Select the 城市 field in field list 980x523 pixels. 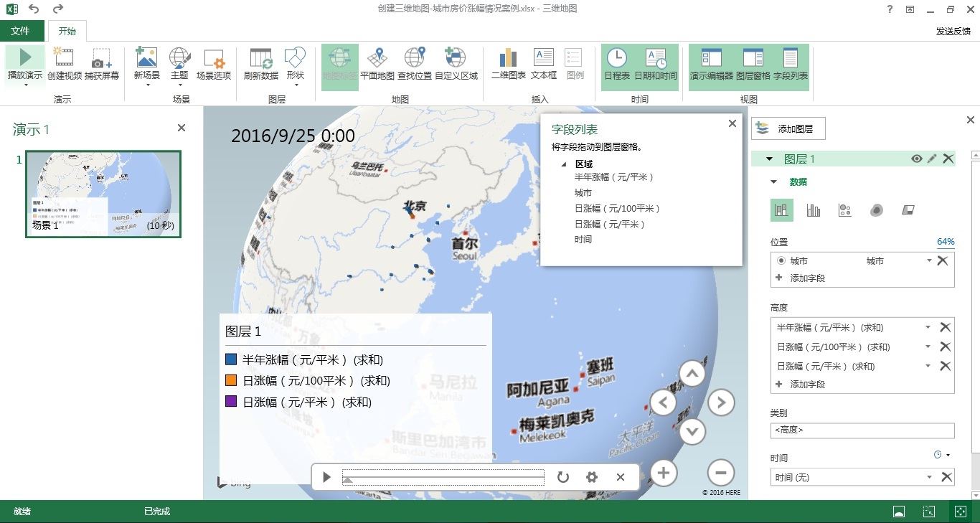[x=583, y=193]
